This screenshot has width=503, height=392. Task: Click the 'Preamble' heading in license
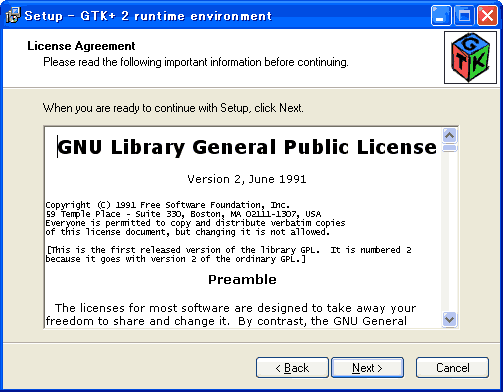coord(242,279)
